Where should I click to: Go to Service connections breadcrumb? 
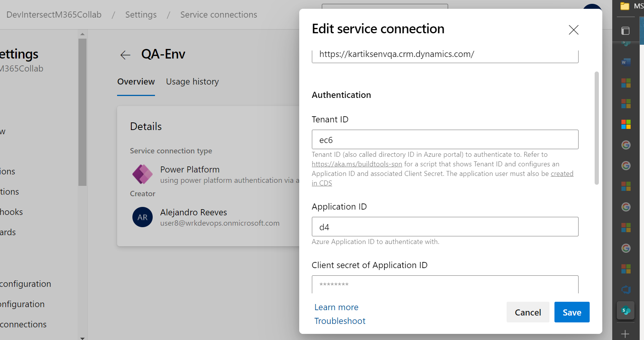[218, 15]
